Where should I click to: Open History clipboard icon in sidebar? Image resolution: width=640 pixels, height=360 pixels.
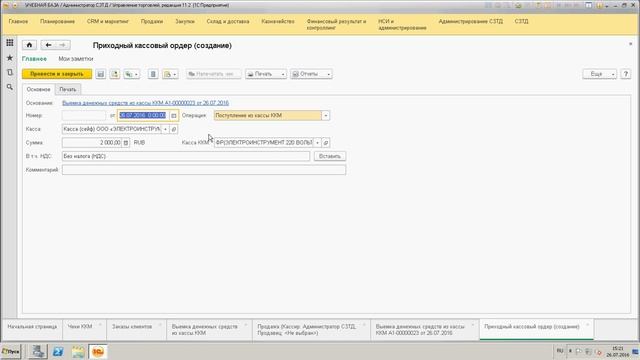(x=10, y=72)
